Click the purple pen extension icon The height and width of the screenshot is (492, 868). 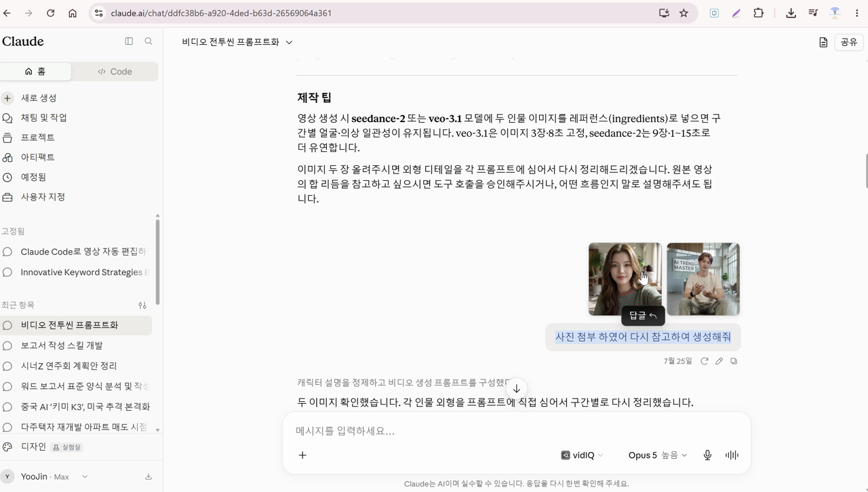[736, 13]
